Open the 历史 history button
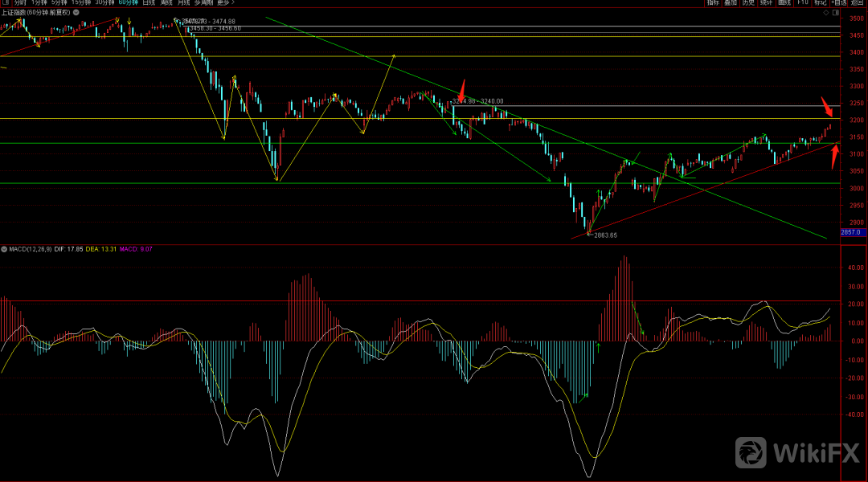Viewport: 868px width, 482px height. pos(748,3)
